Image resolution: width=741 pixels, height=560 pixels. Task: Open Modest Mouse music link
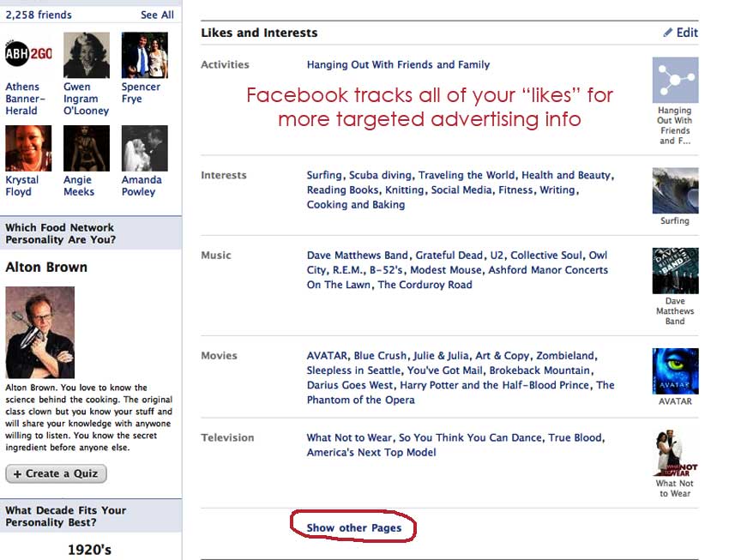[446, 270]
